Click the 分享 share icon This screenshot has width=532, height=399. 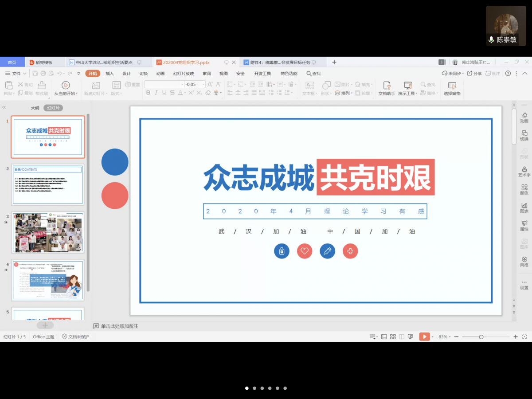click(474, 74)
